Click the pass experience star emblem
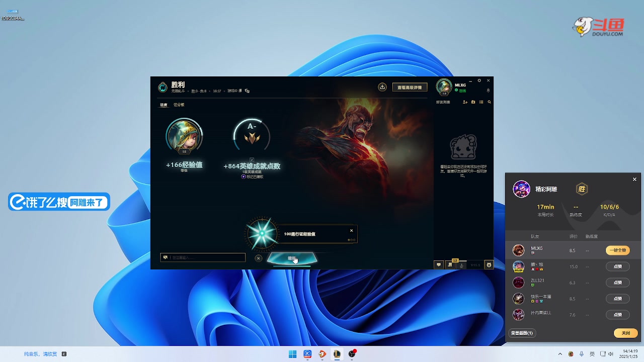The image size is (644, 362). tap(262, 234)
